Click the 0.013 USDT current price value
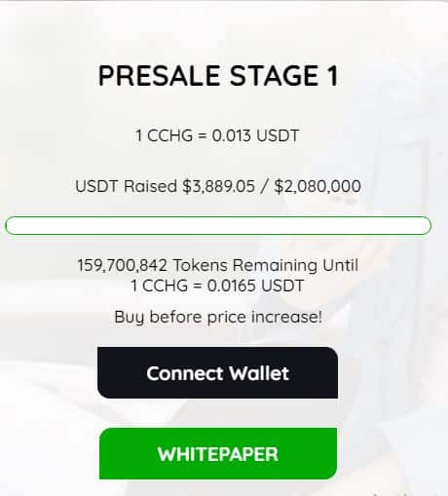 pyautogui.click(x=255, y=135)
